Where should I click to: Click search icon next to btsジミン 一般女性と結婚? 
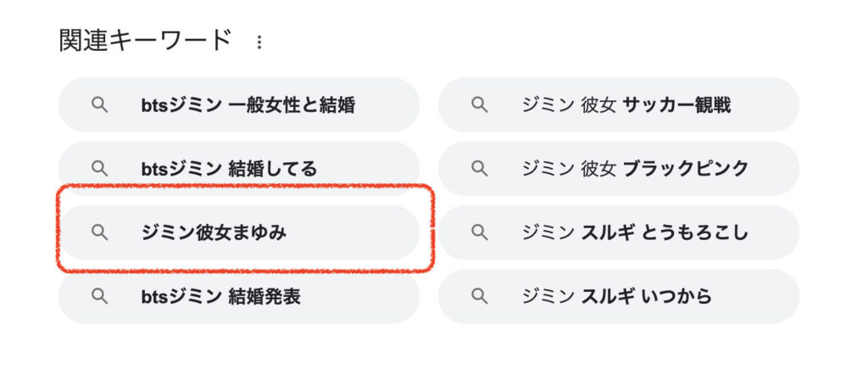pyautogui.click(x=100, y=105)
